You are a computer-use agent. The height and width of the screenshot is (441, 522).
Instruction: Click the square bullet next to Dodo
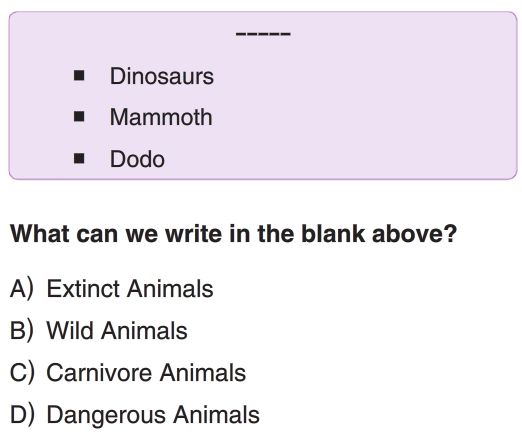pyautogui.click(x=79, y=159)
